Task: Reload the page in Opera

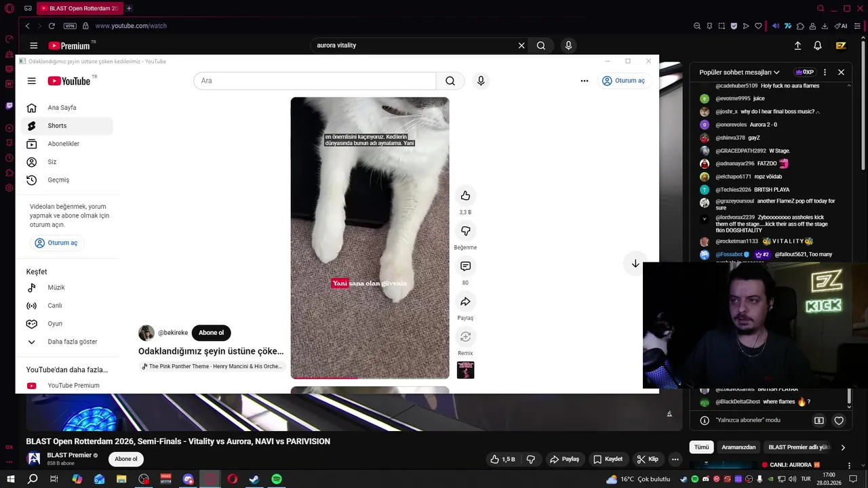Action: (52, 26)
